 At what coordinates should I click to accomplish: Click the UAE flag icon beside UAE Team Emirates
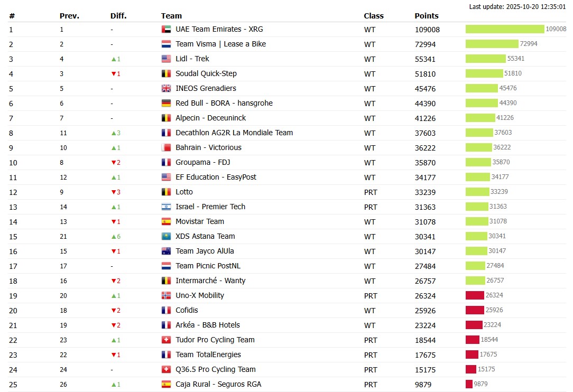click(x=167, y=30)
